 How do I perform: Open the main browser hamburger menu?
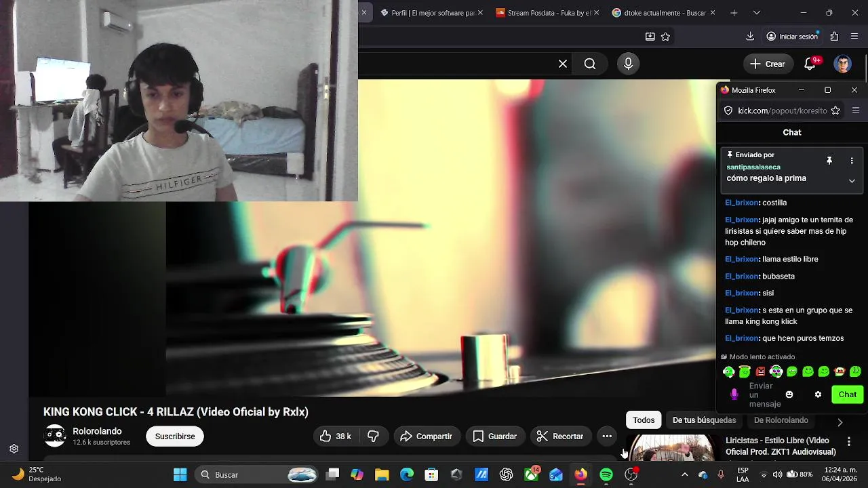tap(854, 37)
